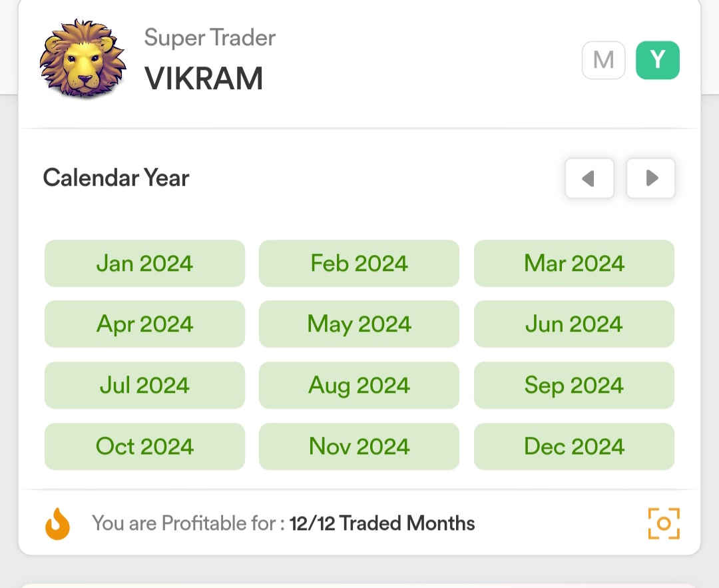This screenshot has width=719, height=588.
Task: View Jul 2024 month
Action: tap(145, 386)
